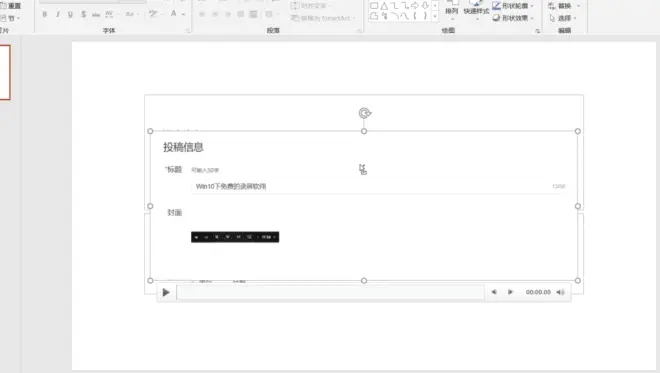
Task: Open the font color dropdown arrow
Action: 184,14
